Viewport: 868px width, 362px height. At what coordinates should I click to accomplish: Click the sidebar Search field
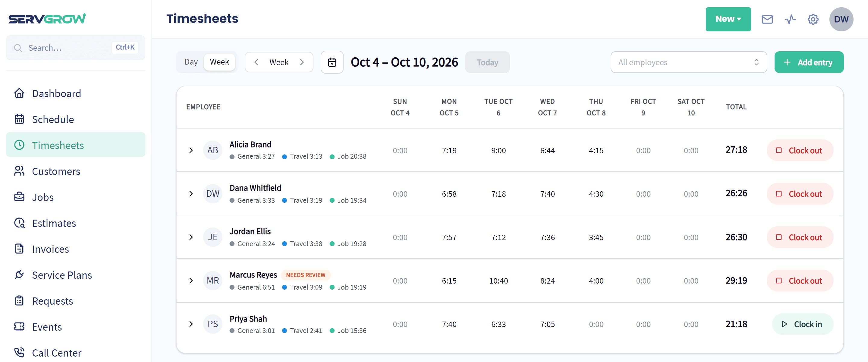point(75,48)
